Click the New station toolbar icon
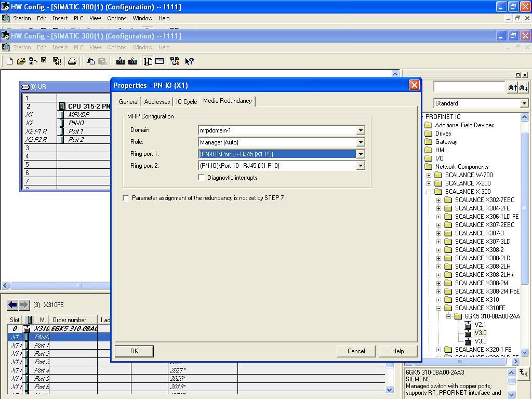 click(9, 61)
